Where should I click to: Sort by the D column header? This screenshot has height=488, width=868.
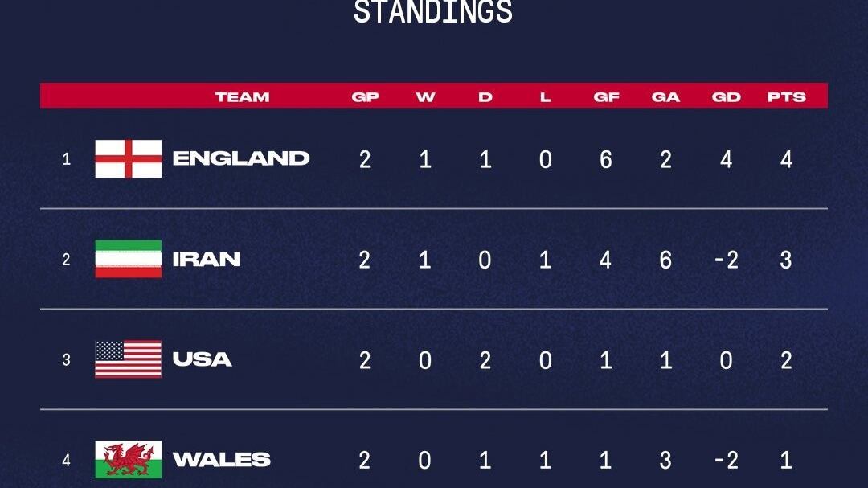pos(485,97)
